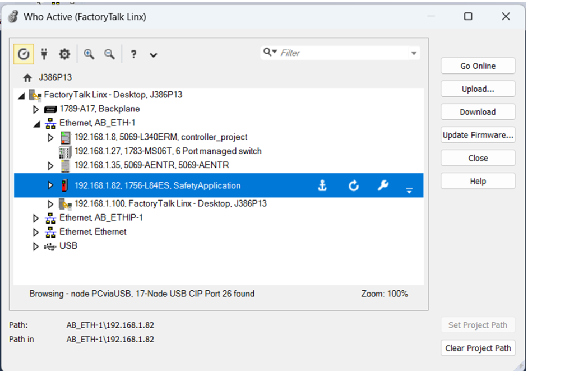The height and width of the screenshot is (372, 588).
Task: Click the wrench icon on the SafetyApplication row
Action: coord(383,185)
